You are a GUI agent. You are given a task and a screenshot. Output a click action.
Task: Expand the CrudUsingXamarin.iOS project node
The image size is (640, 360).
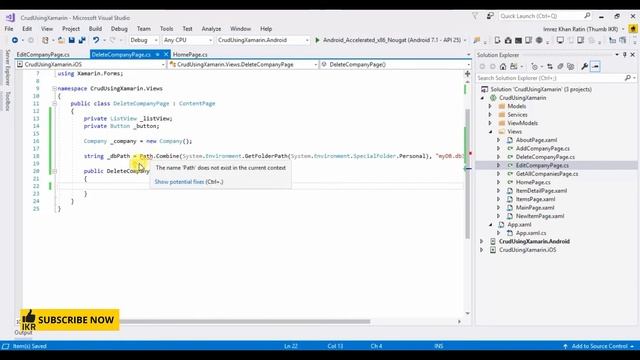click(482, 250)
